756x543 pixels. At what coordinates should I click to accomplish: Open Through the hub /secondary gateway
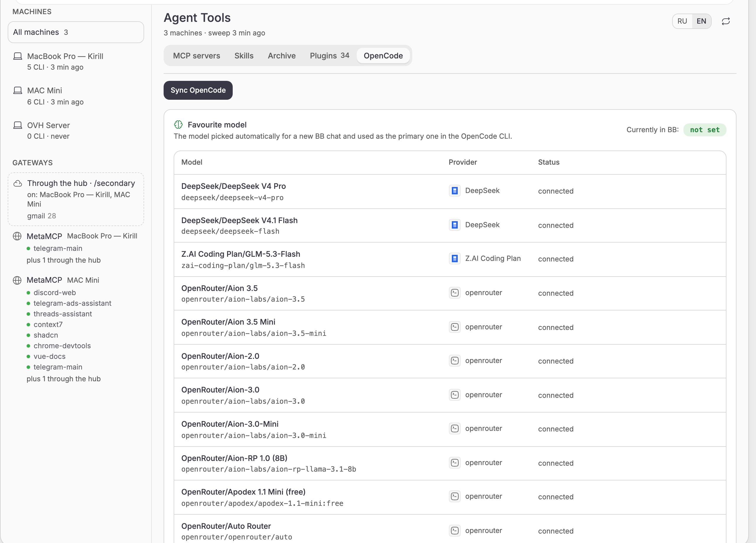pos(76,199)
